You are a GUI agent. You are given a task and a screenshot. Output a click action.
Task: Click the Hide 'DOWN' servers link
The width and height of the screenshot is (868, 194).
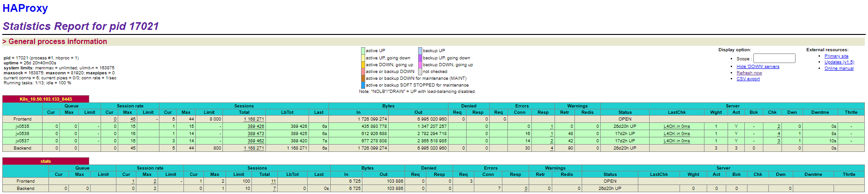tap(758, 67)
